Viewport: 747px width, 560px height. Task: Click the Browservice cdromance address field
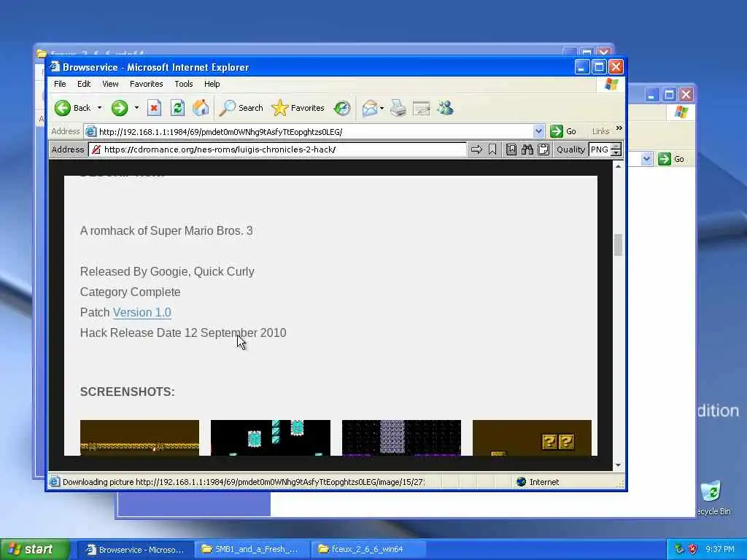277,149
